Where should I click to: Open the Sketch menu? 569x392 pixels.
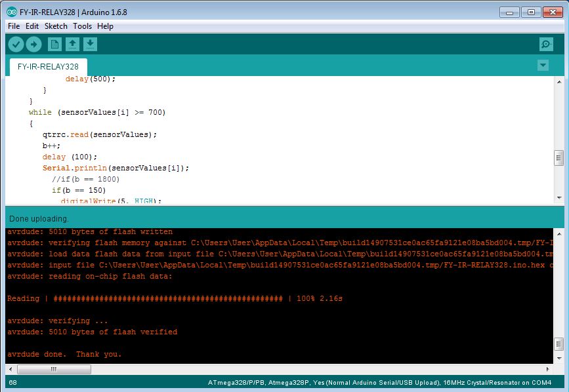[56, 26]
